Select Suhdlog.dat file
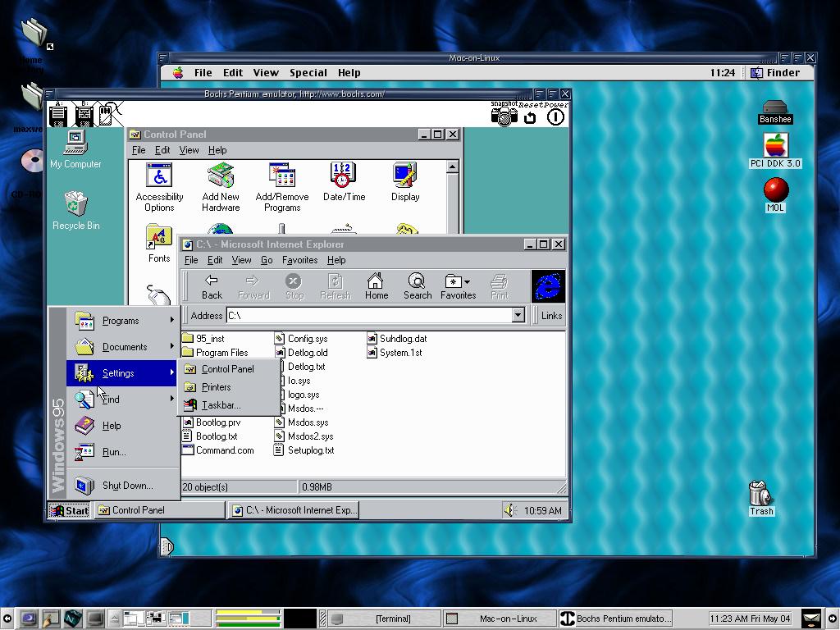 point(397,339)
